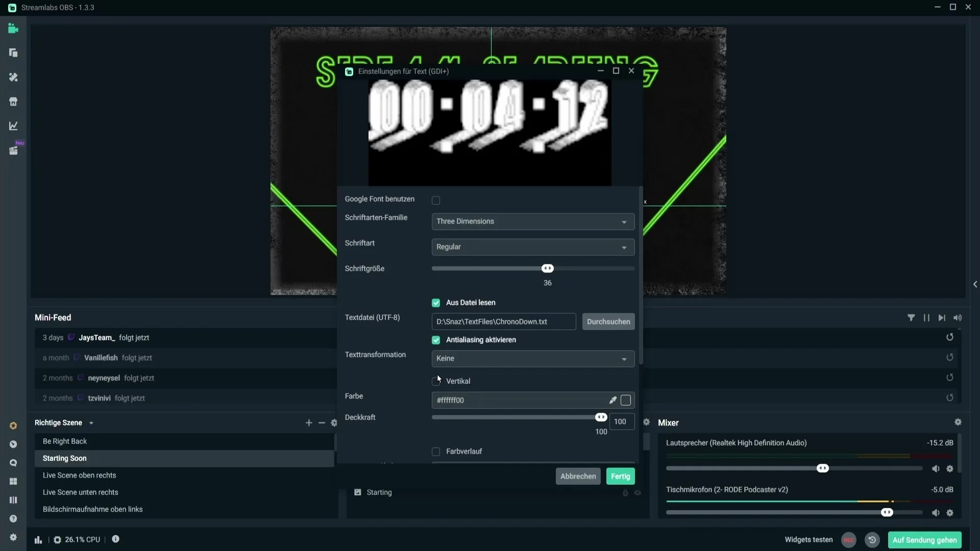
Task: Mute Mini-Feed alert sounds speaker icon
Action: click(958, 318)
